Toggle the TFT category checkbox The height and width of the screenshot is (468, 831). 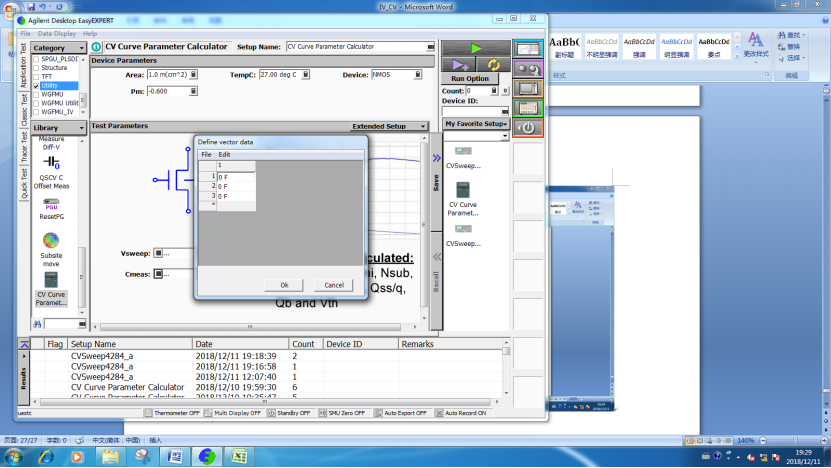point(36,77)
